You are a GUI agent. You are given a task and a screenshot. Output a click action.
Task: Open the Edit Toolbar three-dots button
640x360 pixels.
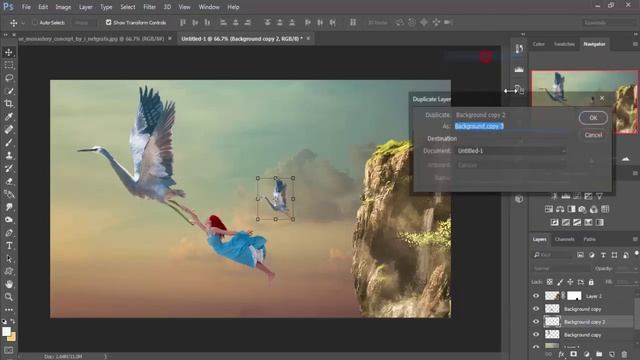(9, 309)
